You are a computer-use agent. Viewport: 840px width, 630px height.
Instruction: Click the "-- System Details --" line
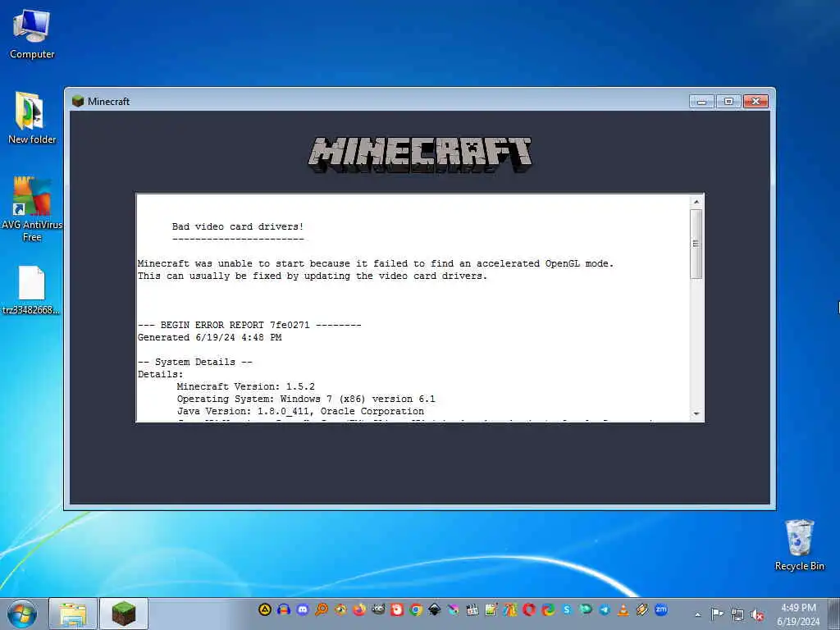click(x=195, y=362)
